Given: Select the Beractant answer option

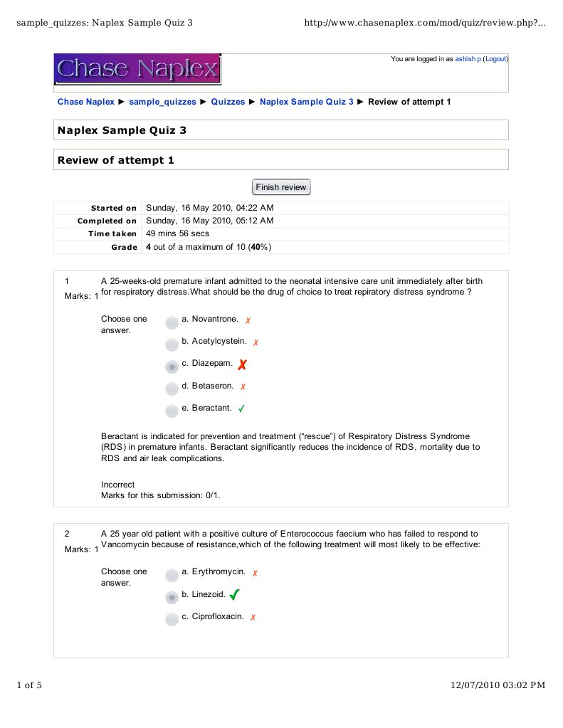Looking at the screenshot, I should 172,411.
